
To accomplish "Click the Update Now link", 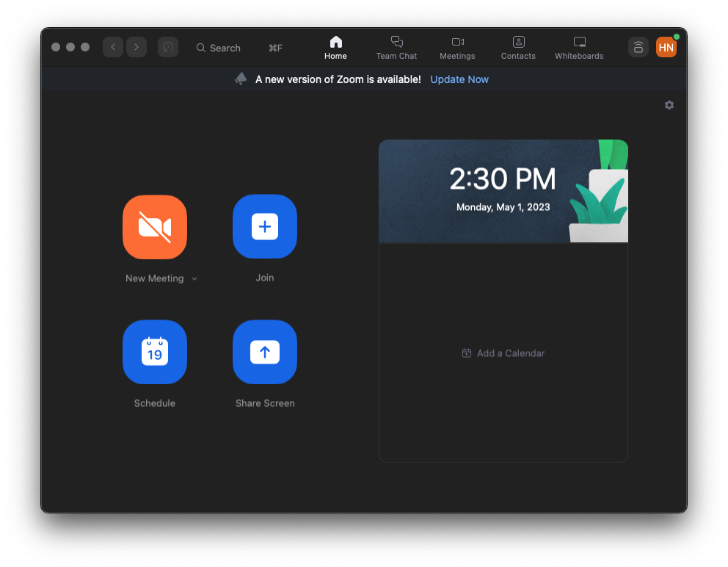I will tap(459, 79).
